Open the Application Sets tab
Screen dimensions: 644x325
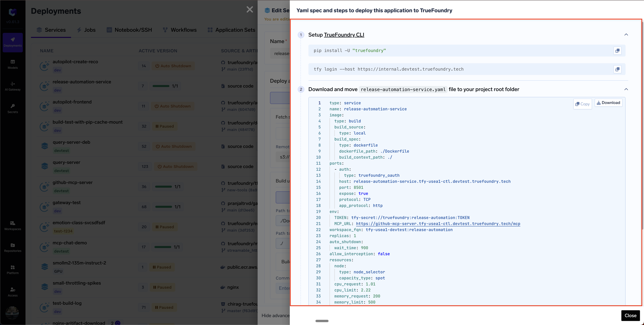(231, 30)
